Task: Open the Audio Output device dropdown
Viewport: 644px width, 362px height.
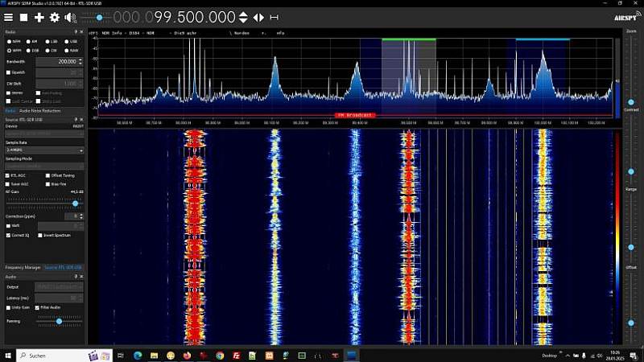Action: point(59,287)
